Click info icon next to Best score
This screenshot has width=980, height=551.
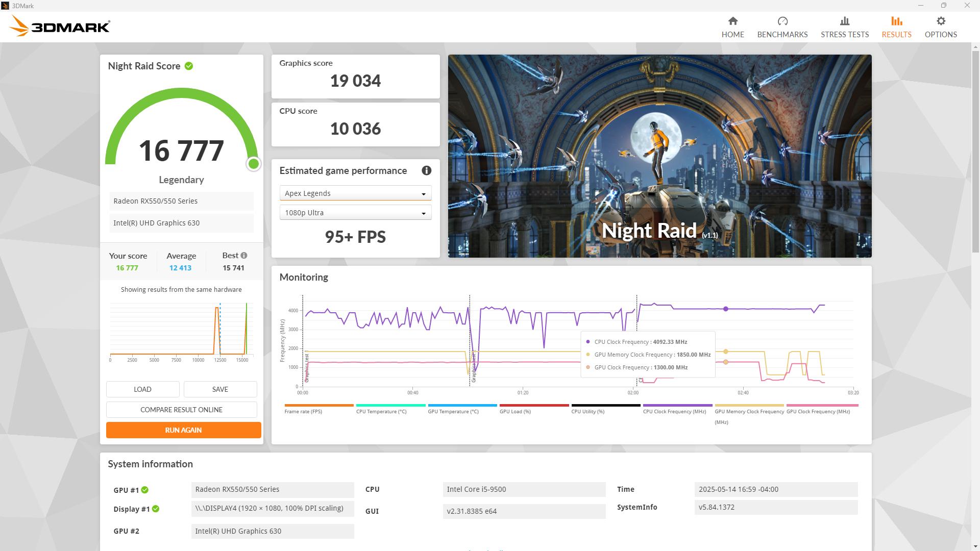pos(244,256)
